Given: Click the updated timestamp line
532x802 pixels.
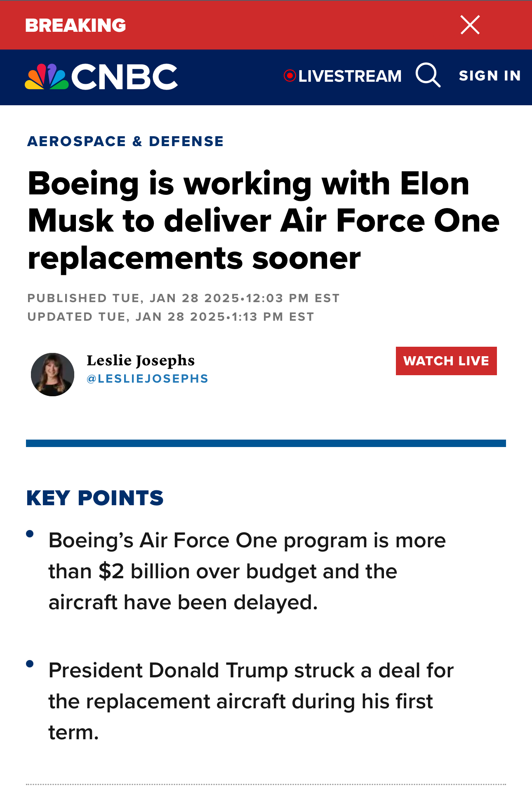Looking at the screenshot, I should (x=171, y=317).
